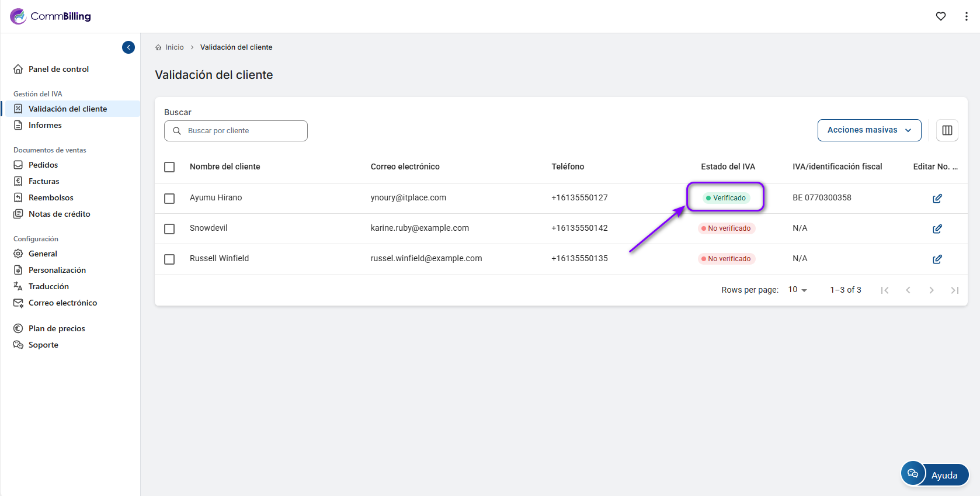Open the column visibility settings icon
The width and height of the screenshot is (980, 496).
coord(947,130)
